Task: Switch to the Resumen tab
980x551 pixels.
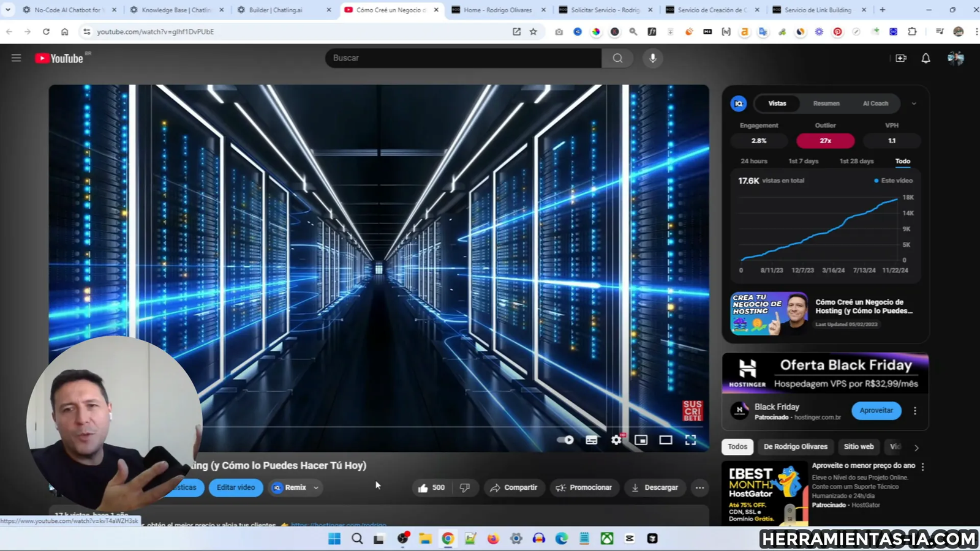Action: tap(826, 103)
